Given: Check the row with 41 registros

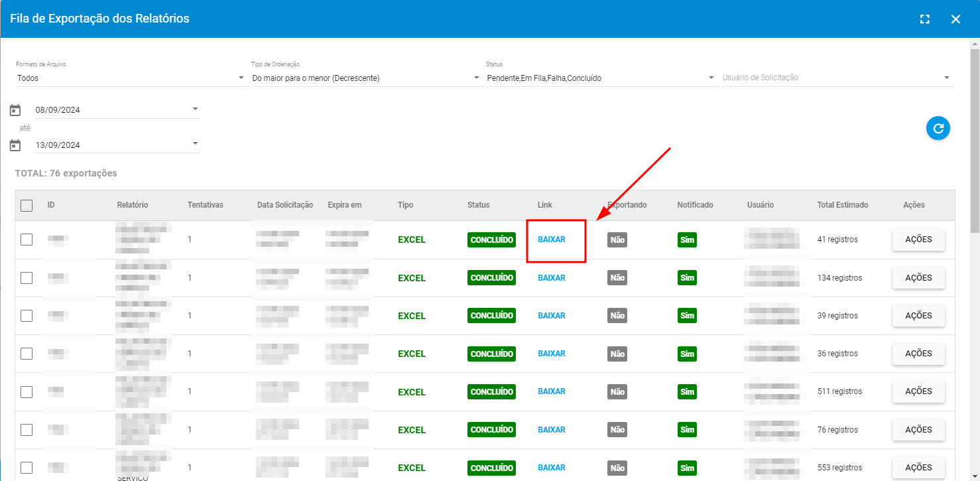Looking at the screenshot, I should coord(27,240).
